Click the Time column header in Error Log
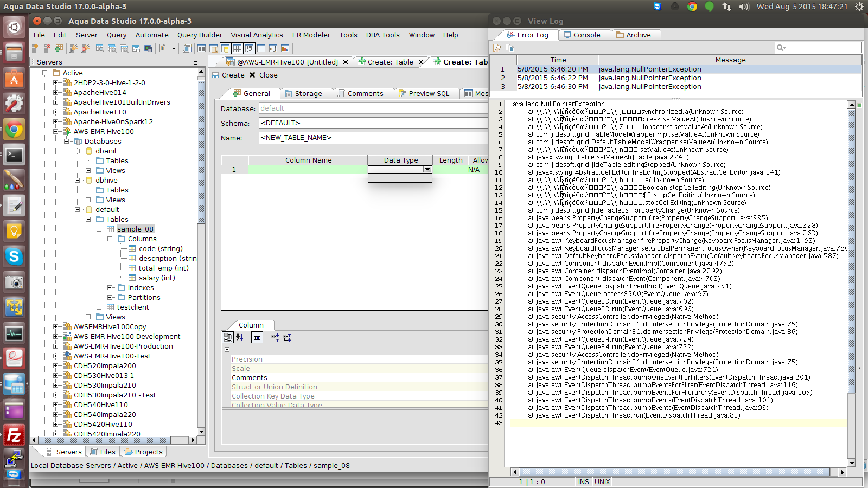Screen dimensions: 868x488 (x=558, y=60)
